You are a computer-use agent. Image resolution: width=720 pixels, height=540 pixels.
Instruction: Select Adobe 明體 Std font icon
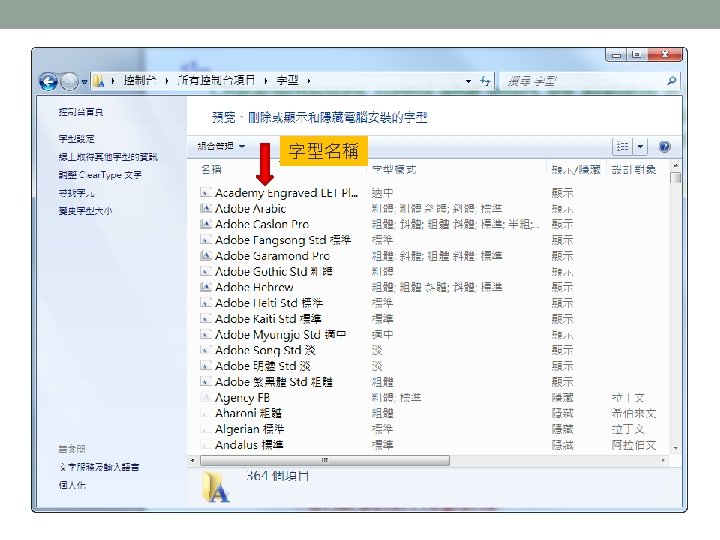click(206, 366)
